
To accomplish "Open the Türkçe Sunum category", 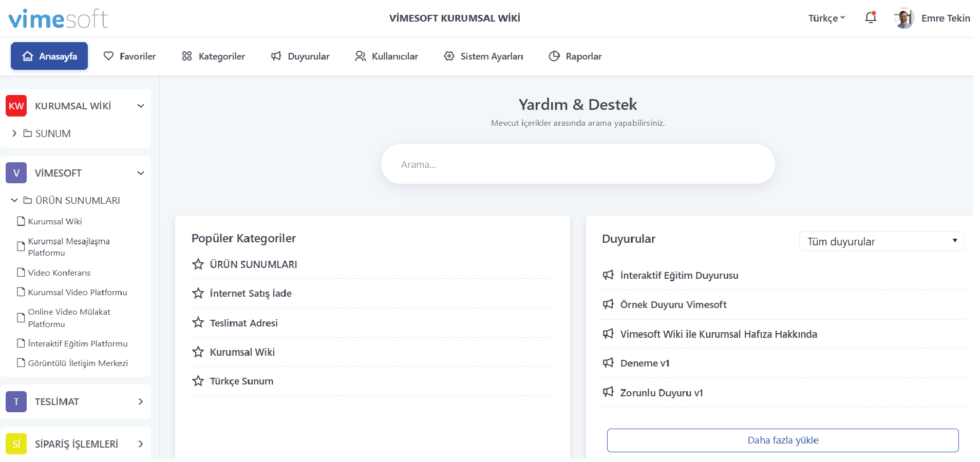I will click(x=242, y=381).
